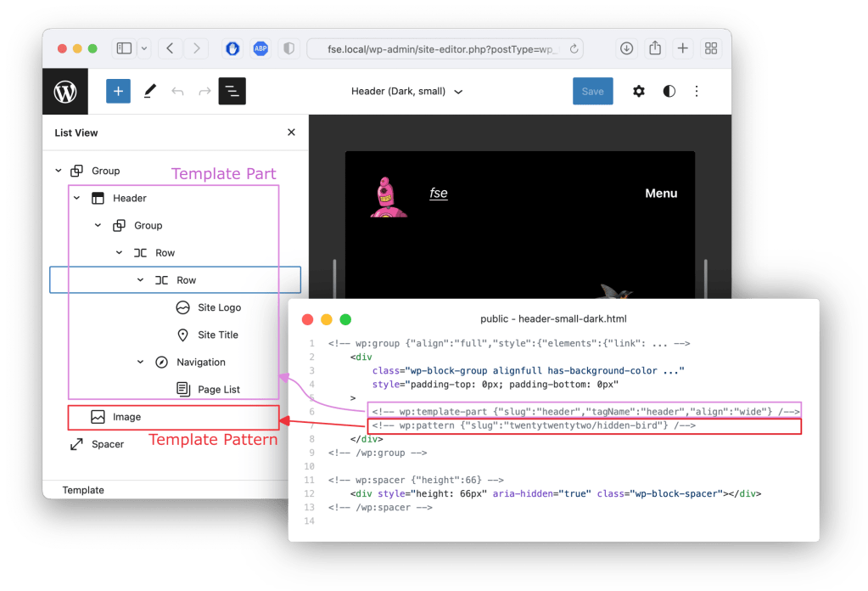The image size is (868, 591).
Task: Open the block inserter plus button
Action: [x=118, y=92]
